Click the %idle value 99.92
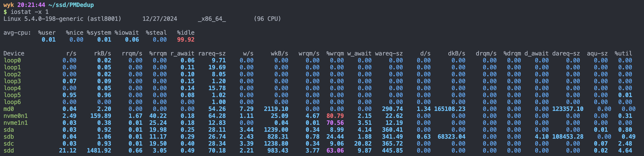This screenshot has height=156, width=644. click(186, 40)
